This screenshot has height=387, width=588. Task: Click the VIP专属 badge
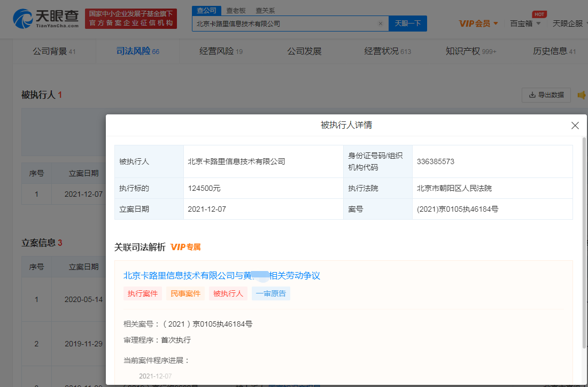(185, 247)
